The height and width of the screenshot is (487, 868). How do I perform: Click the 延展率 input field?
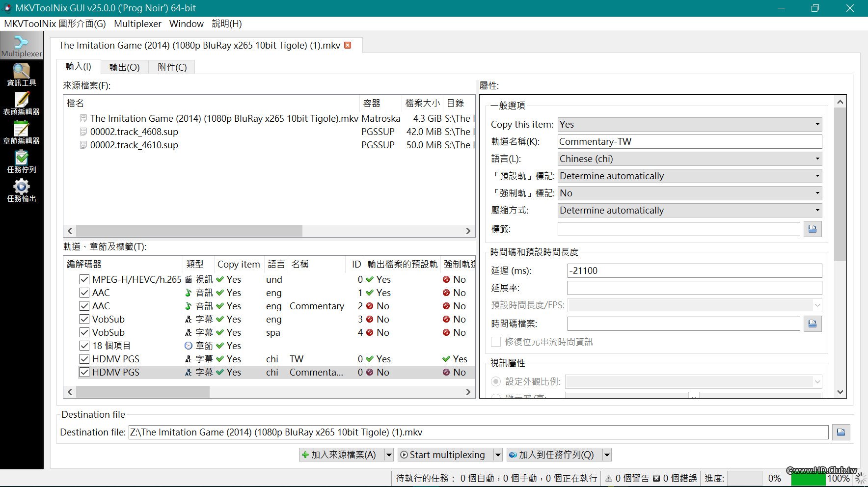point(695,288)
